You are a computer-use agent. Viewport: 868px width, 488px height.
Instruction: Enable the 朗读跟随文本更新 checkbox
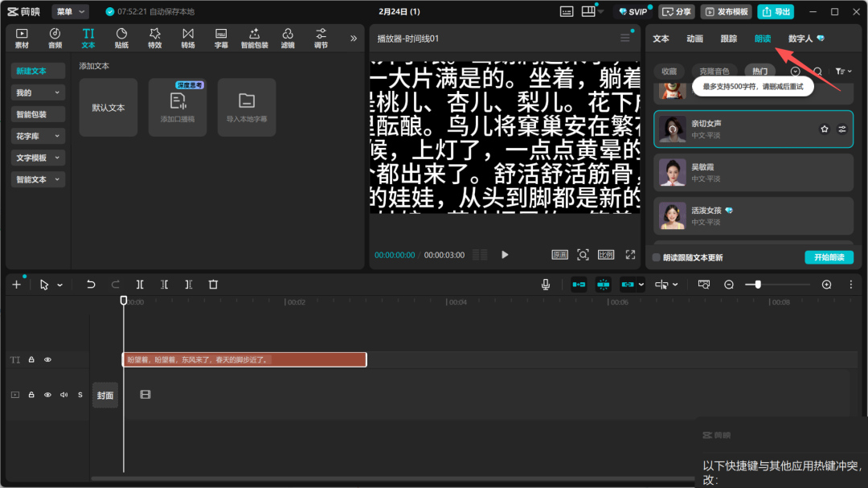657,257
